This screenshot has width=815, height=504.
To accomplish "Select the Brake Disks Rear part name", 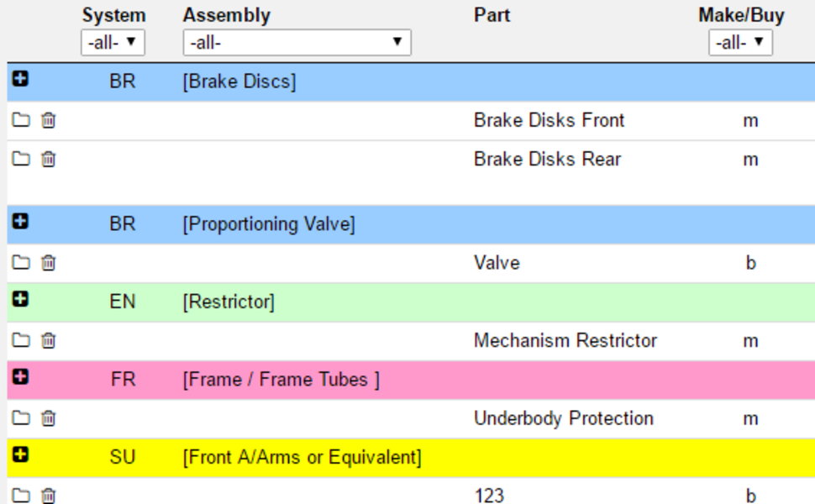I will [547, 160].
